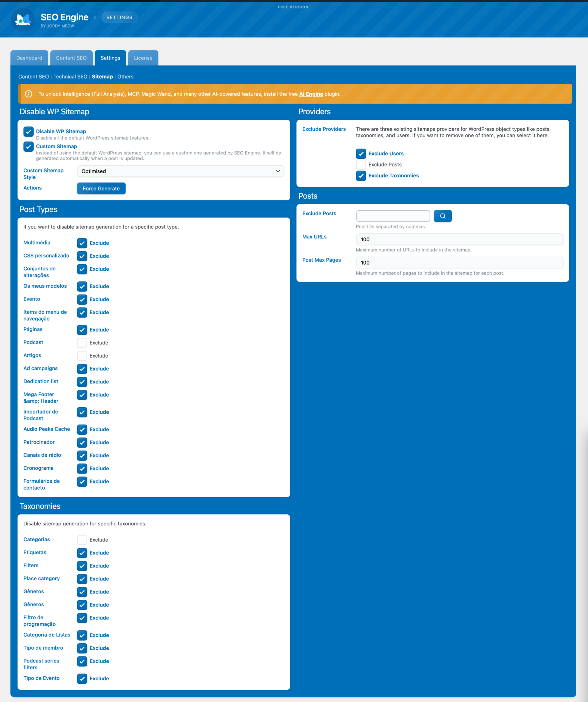
Task: Uncheck the Disable WP Sitemap checkbox
Action: 29,132
